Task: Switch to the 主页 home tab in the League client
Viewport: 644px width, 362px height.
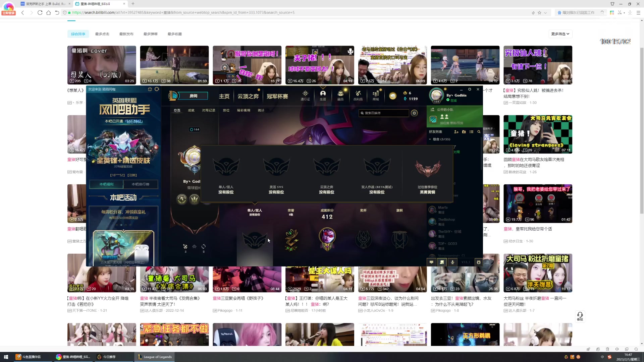Action: [224, 96]
